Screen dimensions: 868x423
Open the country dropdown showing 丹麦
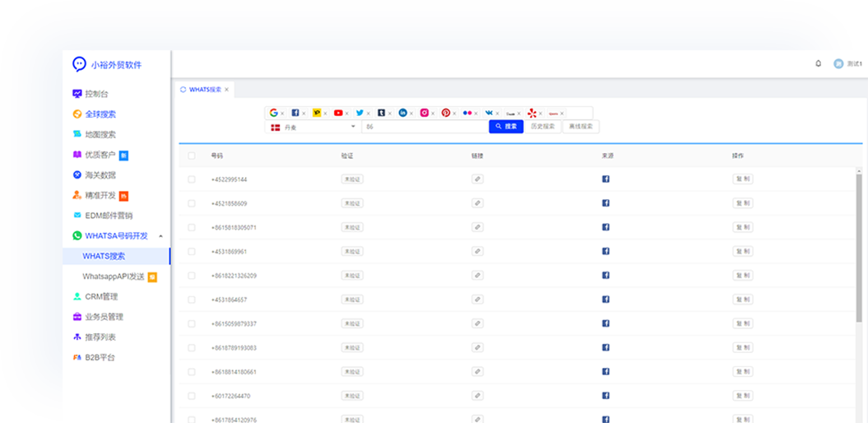point(313,127)
